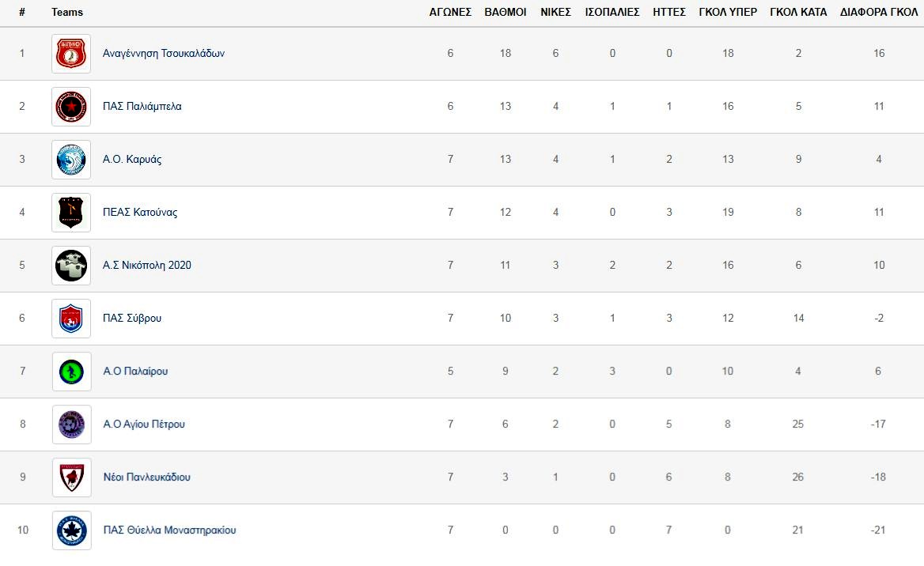Open the ΠΑΣ Παλιάμπελα team page
Screen dimensions: 924x566
[x=142, y=107]
